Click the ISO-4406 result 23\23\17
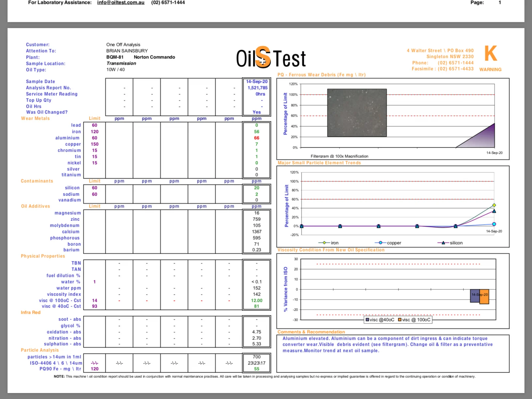This screenshot has height=399, width=532. coord(256,363)
